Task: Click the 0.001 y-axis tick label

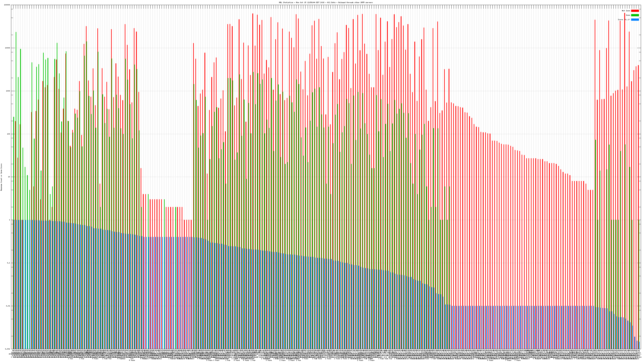Action: coord(8,349)
